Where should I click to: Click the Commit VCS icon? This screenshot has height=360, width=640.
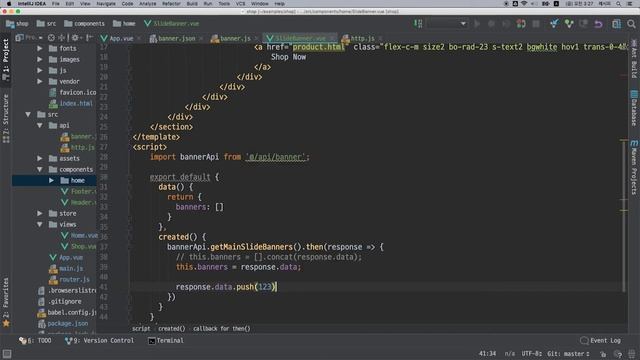coord(569,24)
